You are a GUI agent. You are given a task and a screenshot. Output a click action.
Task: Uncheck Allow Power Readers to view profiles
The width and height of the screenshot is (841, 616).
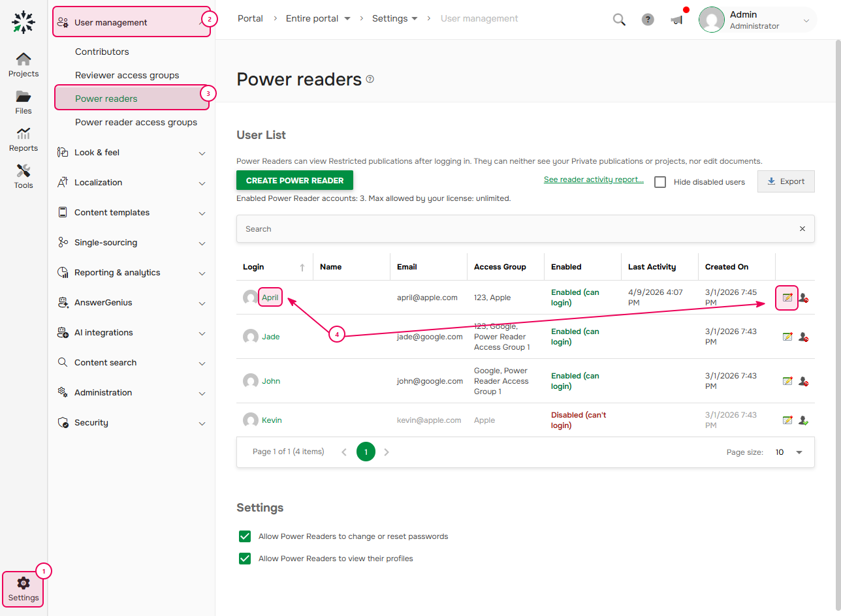pyautogui.click(x=245, y=559)
